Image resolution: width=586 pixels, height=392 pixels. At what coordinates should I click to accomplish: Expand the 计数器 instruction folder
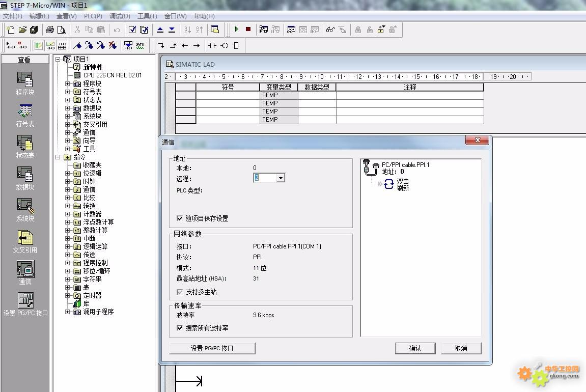coord(67,214)
